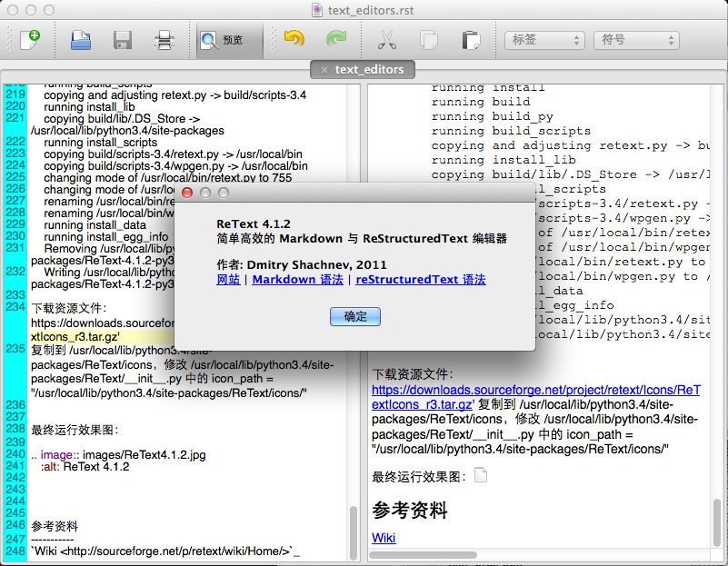This screenshot has width=728, height=566.
Task: Click line number 219 in the gutter
Action: pos(15,94)
